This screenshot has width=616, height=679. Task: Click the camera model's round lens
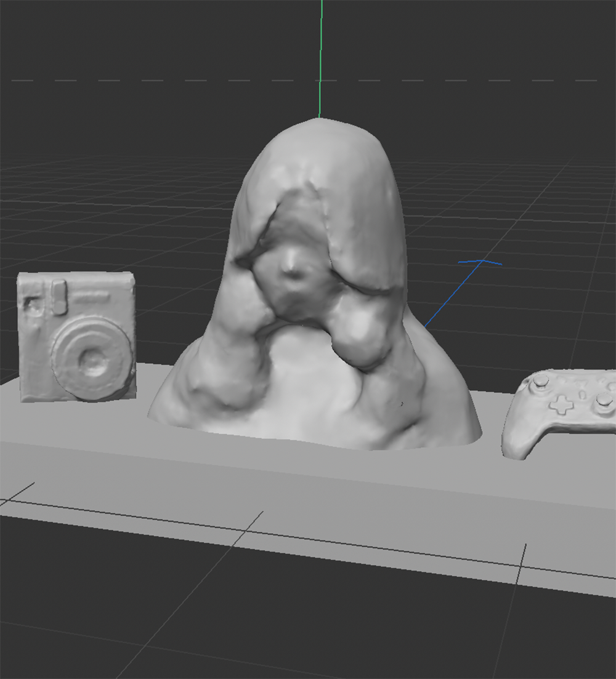tap(91, 360)
